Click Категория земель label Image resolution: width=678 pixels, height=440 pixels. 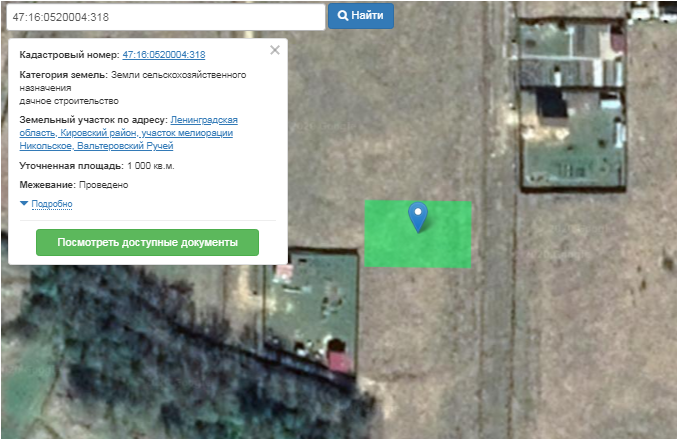point(64,75)
